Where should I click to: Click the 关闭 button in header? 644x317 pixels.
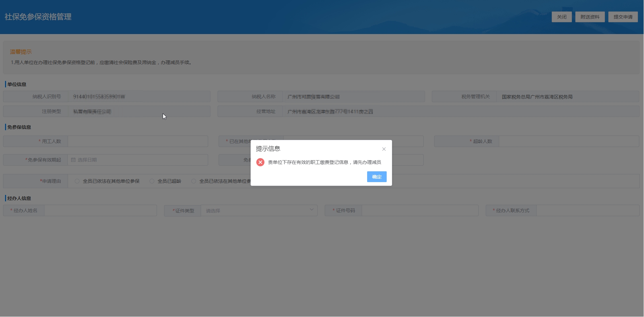point(561,17)
